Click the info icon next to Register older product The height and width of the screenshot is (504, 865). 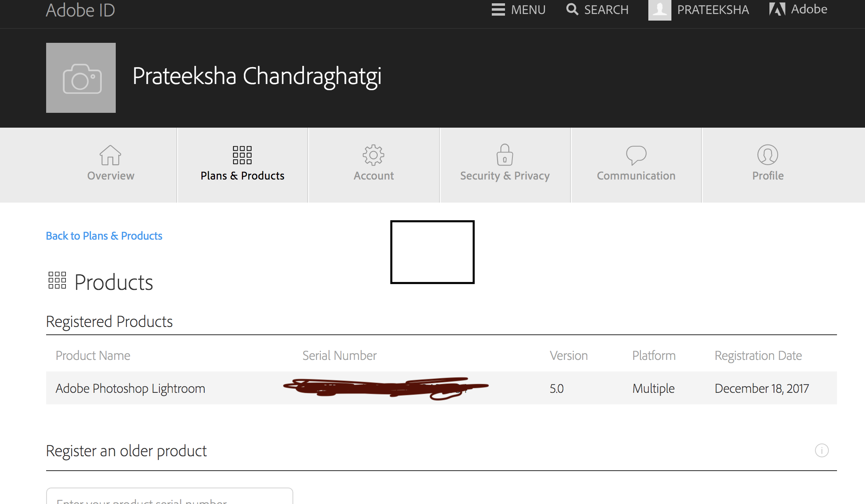823,450
